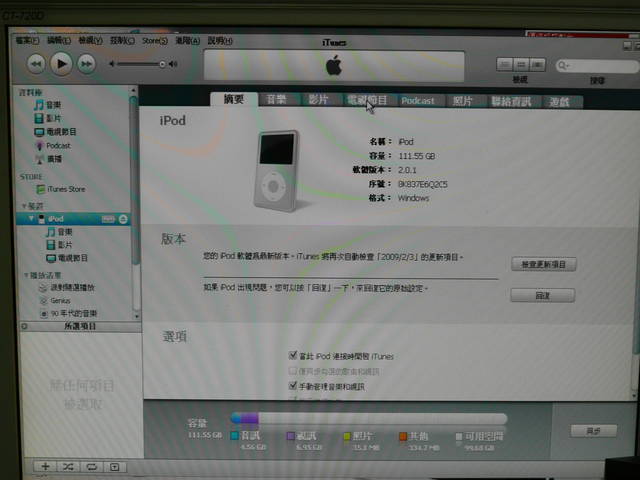Switch to the 影片 tab of iPod
Screen dimensions: 640x480
coord(318,100)
